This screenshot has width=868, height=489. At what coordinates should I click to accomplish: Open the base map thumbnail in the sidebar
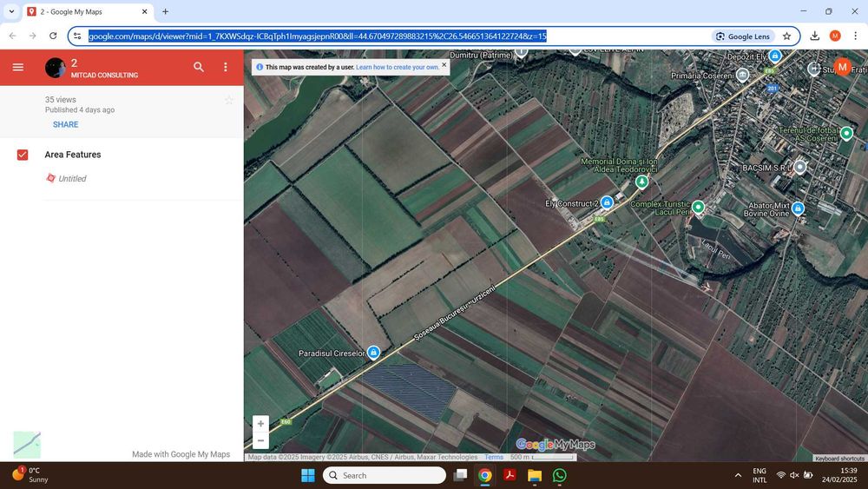point(27,445)
